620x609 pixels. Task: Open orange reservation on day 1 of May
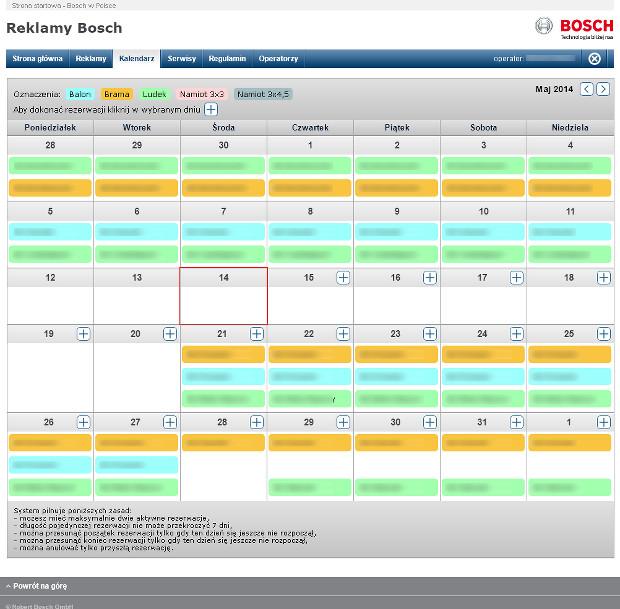pos(310,188)
